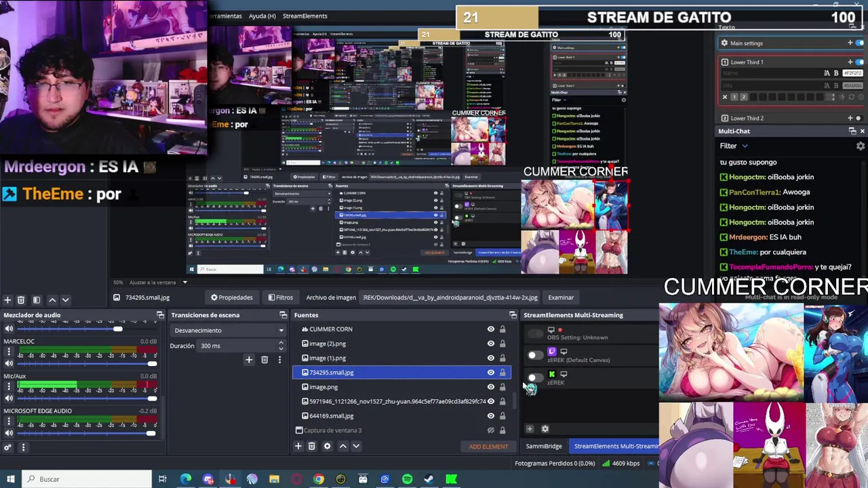The image size is (868, 488).
Task: Undock the Mezclador de audio panel
Action: point(160,315)
